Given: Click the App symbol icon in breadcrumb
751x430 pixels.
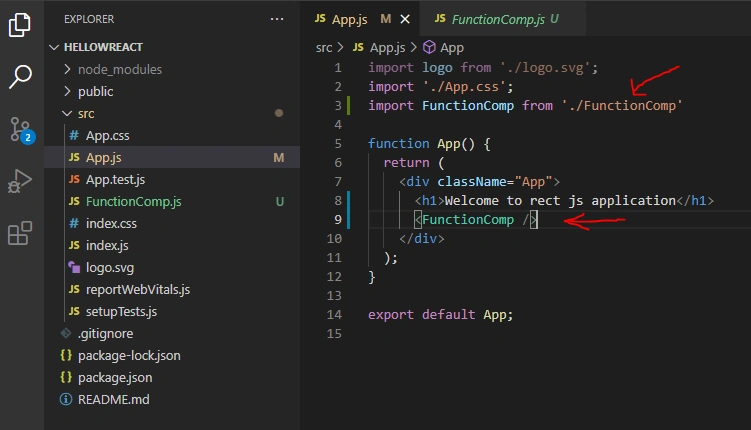Looking at the screenshot, I should pos(429,47).
